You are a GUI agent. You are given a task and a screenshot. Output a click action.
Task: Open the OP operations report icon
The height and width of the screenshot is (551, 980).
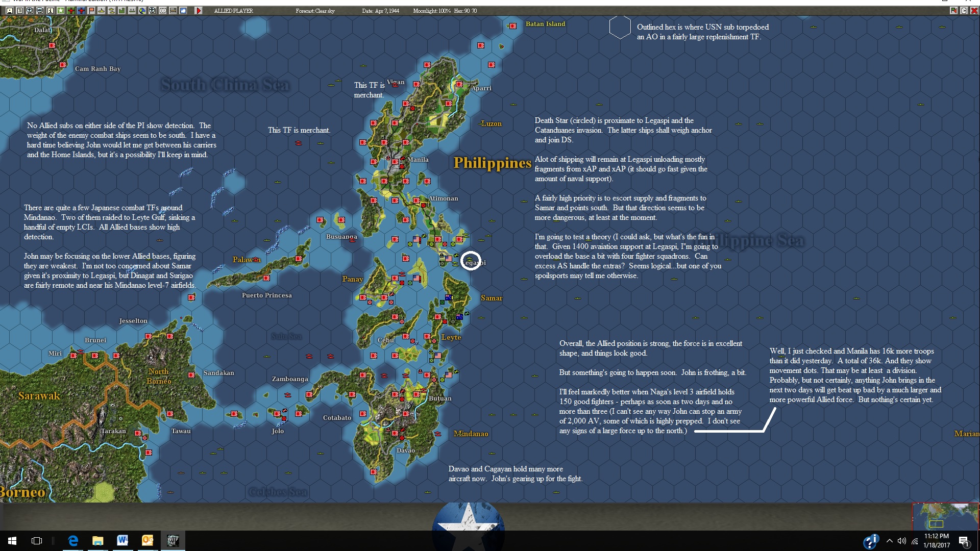click(163, 11)
